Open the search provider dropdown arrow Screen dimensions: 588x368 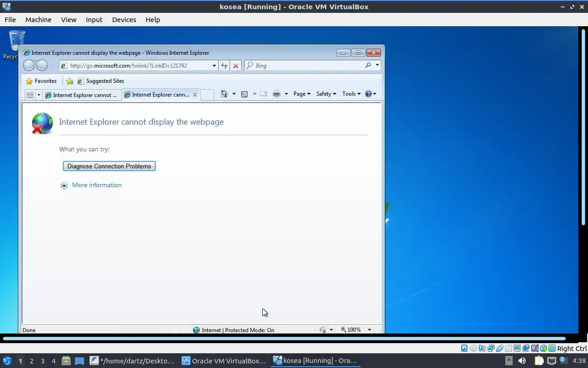click(x=377, y=65)
